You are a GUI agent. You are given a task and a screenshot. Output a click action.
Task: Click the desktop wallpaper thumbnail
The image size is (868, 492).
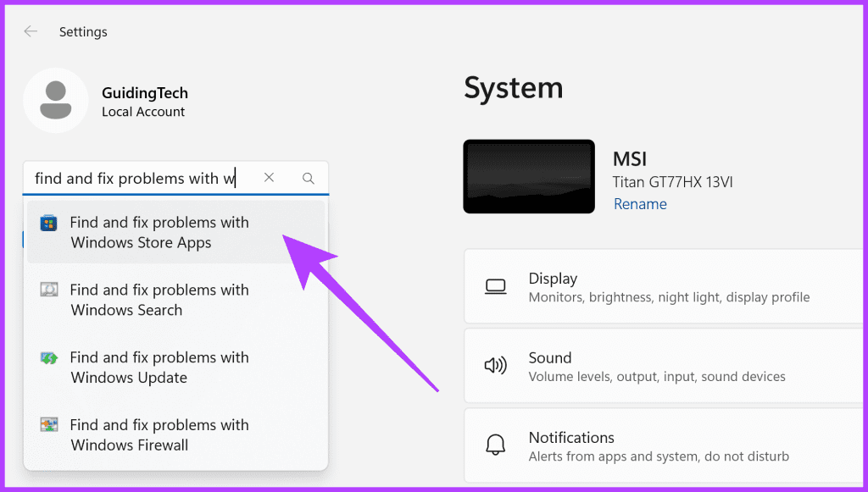point(529,176)
